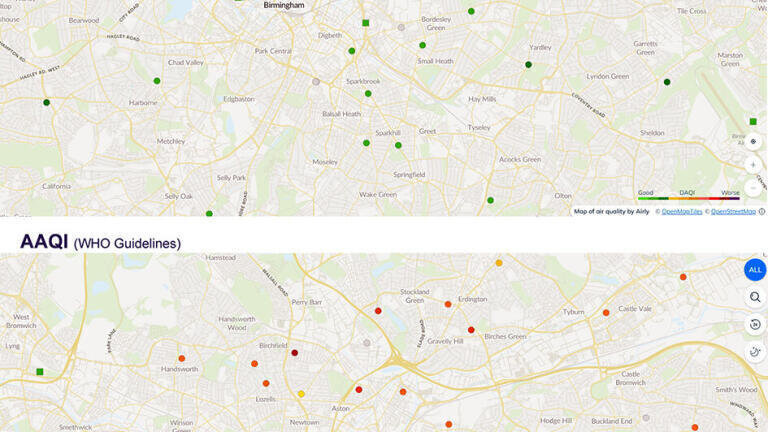The image size is (768, 432).
Task: Select the orange sensor above the Handsworth label
Action: point(182,359)
